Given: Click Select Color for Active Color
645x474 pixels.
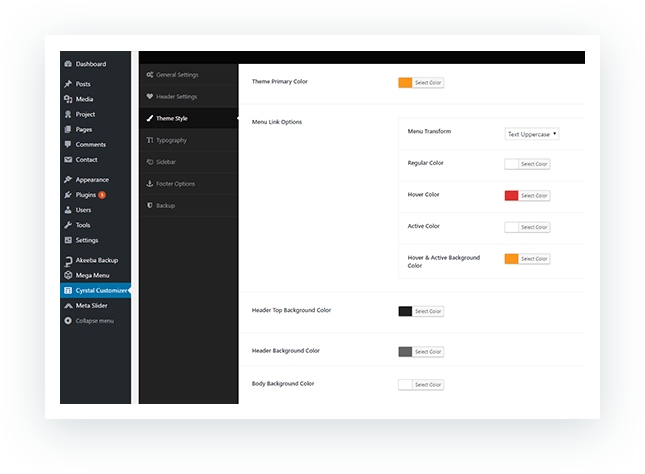Looking at the screenshot, I should point(534,227).
